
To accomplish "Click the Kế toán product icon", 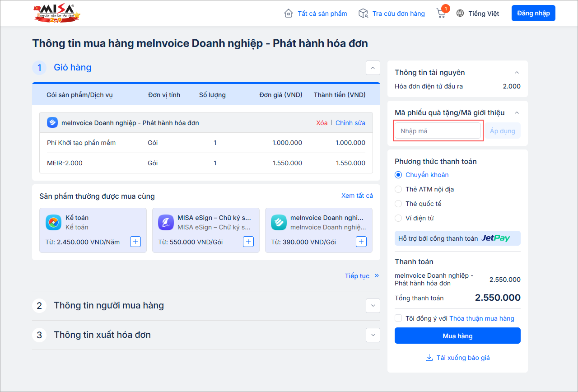I will point(53,222).
